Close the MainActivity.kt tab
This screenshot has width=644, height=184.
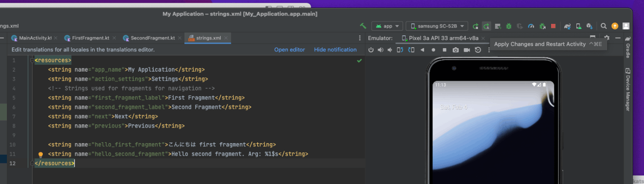(x=56, y=38)
